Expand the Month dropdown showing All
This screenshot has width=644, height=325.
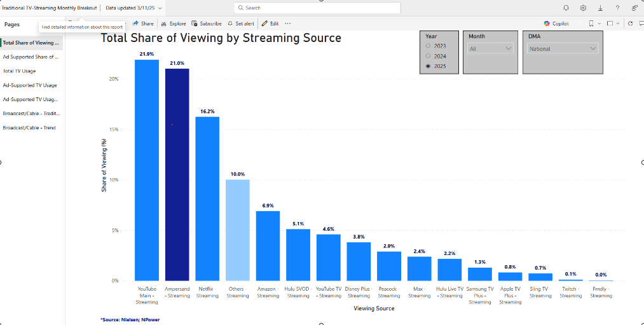[x=490, y=48]
